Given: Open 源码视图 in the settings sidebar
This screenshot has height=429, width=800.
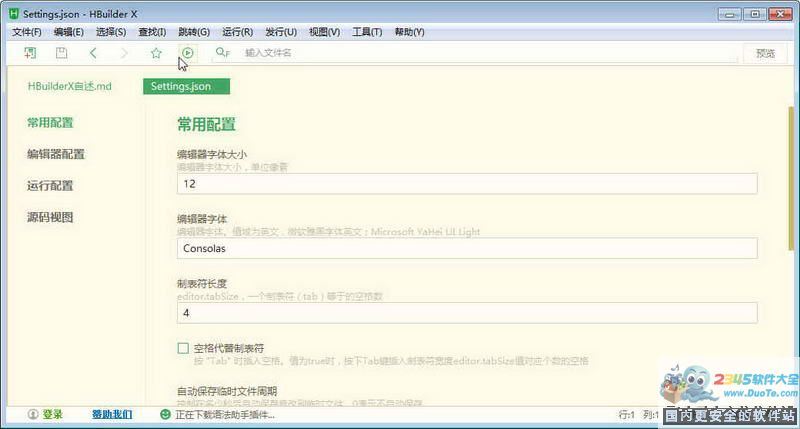Looking at the screenshot, I should (50, 217).
